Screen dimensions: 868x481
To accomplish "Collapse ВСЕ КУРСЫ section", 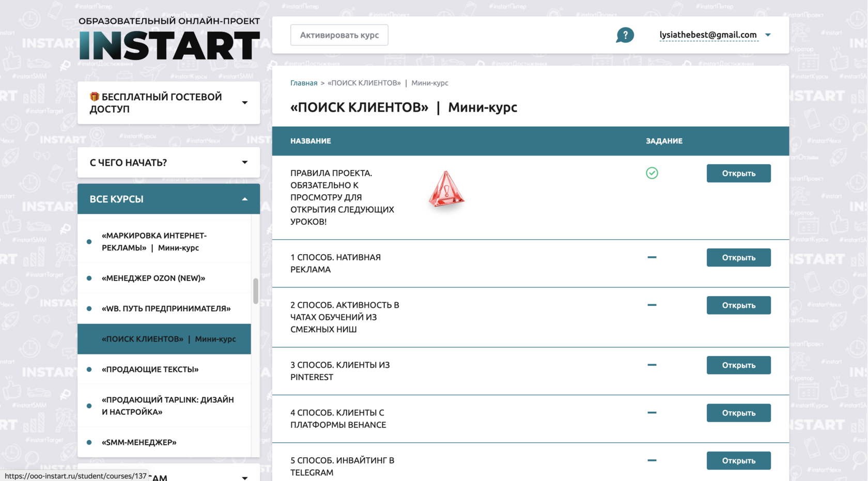I will click(x=169, y=199).
